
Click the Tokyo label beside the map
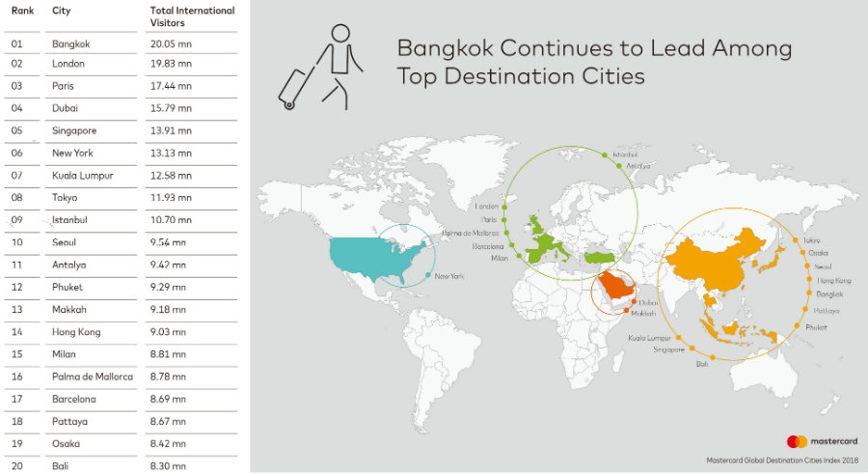811,239
